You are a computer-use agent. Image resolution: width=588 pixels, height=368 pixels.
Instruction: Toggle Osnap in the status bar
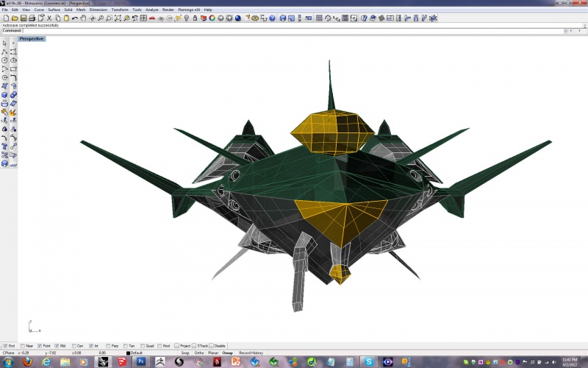coord(227,353)
